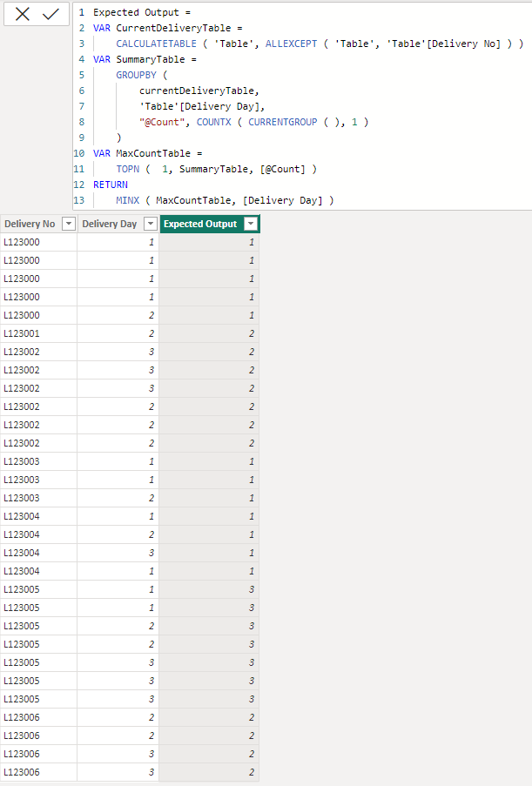Select the first L123003 cell
Image resolution: width=532 pixels, height=786 pixels.
pyautogui.click(x=38, y=461)
